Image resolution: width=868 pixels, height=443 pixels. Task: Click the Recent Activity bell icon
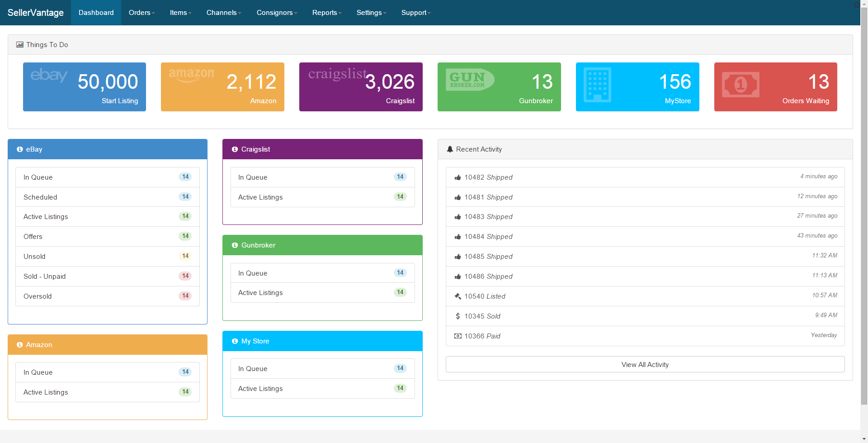click(x=450, y=149)
